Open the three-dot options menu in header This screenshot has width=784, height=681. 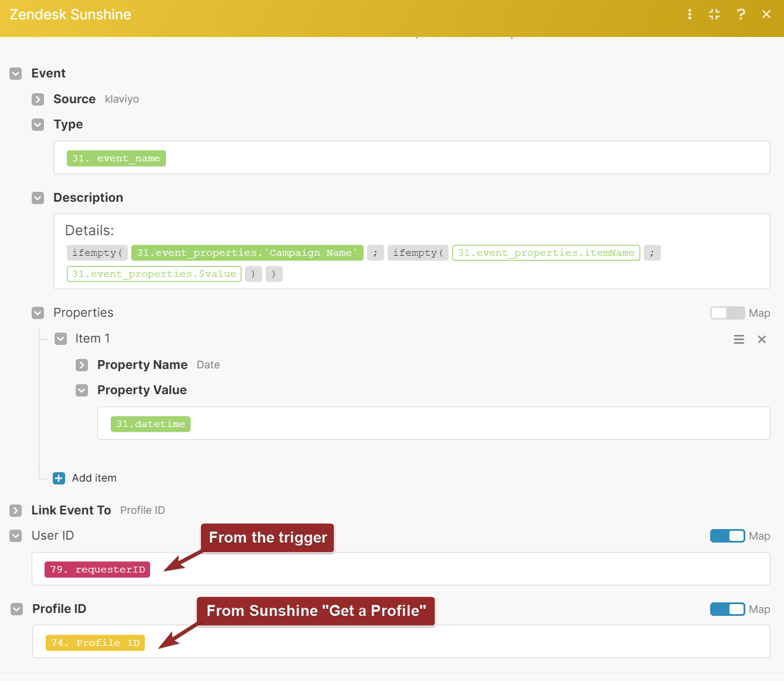(x=690, y=14)
